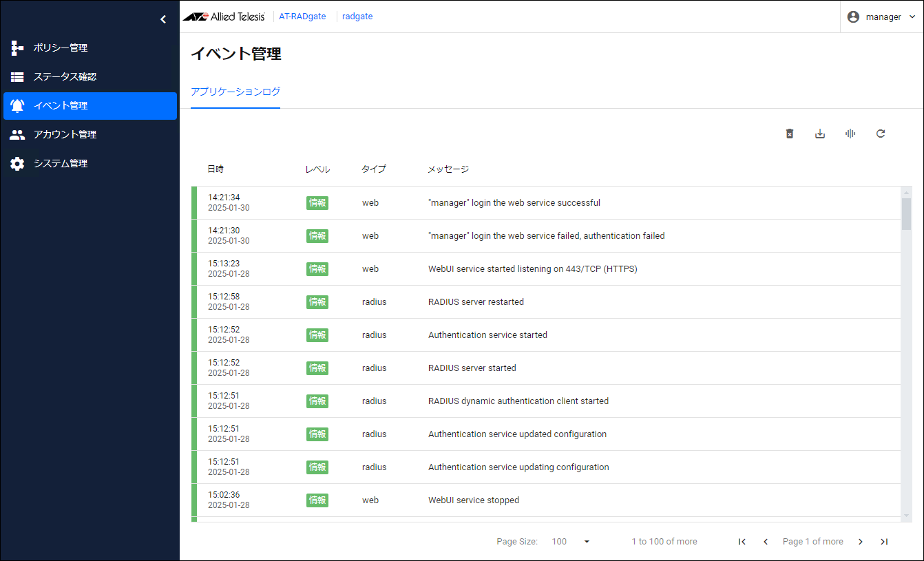Screen dimensions: 924x561
Task: Click the manager user avatar icon
Action: tap(853, 17)
